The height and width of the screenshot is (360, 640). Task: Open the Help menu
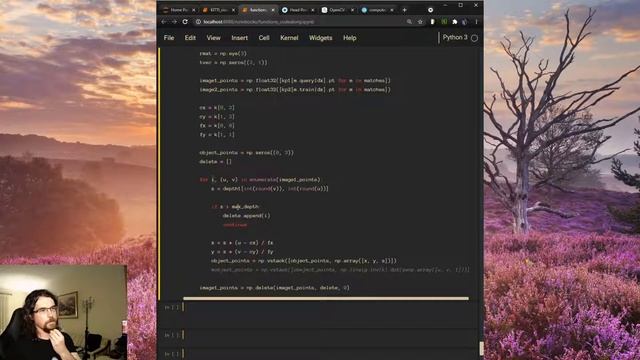(349, 38)
